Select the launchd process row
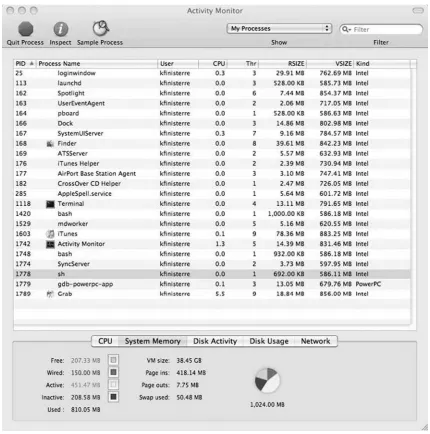The width and height of the screenshot is (430, 434). pos(212,83)
